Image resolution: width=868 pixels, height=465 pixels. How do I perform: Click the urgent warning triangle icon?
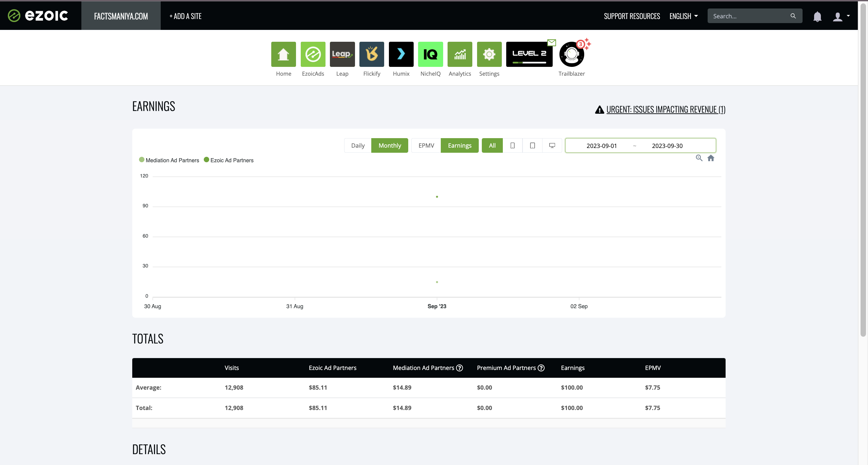[599, 110]
